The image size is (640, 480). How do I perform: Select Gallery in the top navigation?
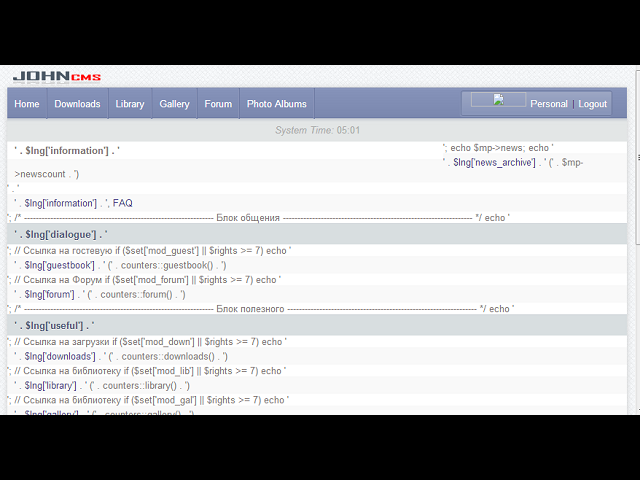(175, 104)
